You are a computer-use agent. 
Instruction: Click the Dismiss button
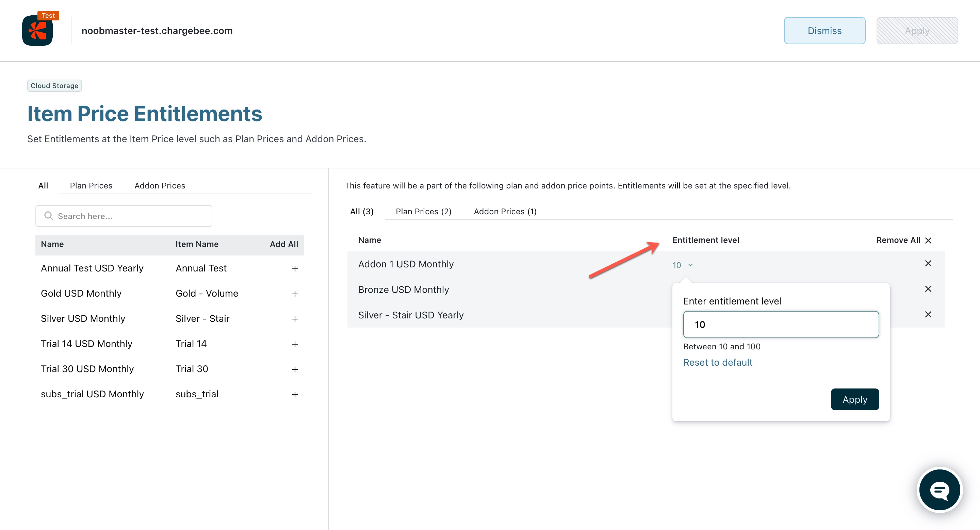[x=824, y=30]
